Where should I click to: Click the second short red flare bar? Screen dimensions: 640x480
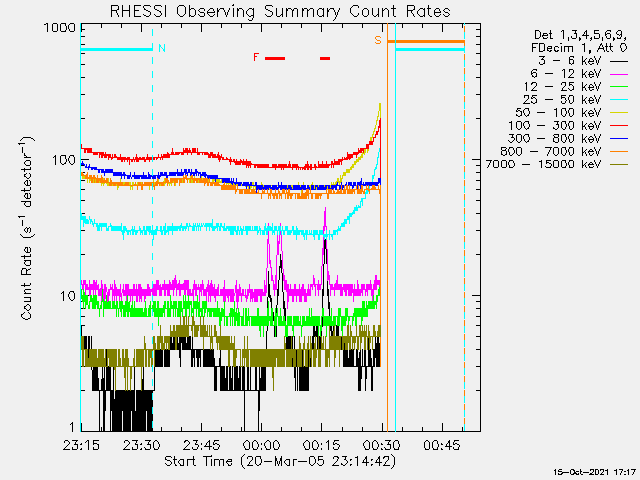pos(325,58)
